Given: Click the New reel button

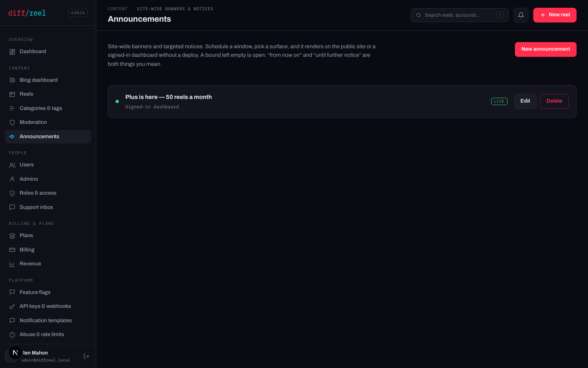Looking at the screenshot, I should [x=555, y=15].
